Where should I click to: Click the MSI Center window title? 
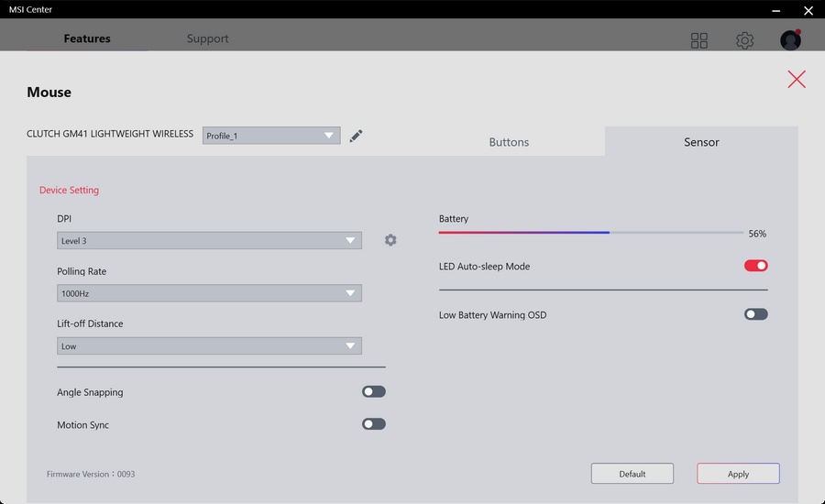[30, 9]
